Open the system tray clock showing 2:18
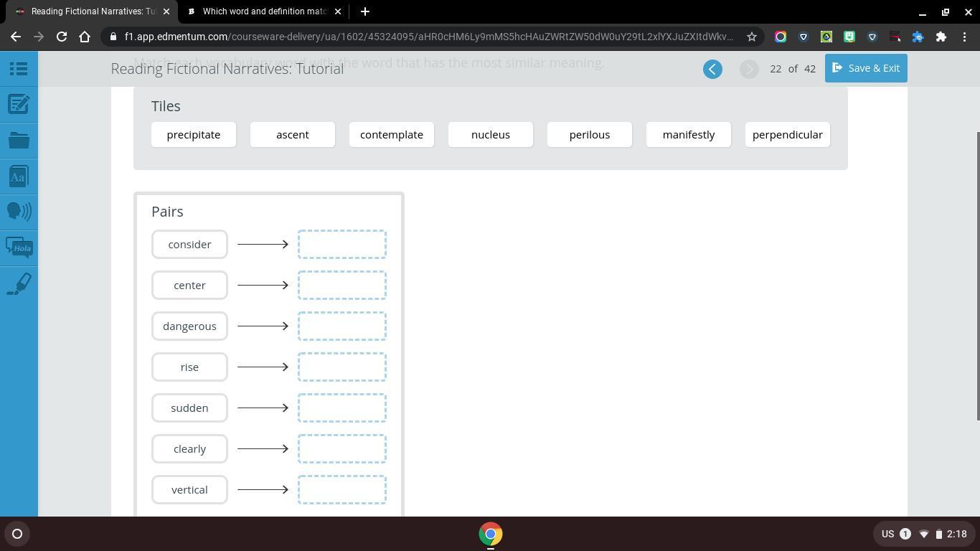Viewport: 980px width, 551px height. pyautogui.click(x=956, y=534)
